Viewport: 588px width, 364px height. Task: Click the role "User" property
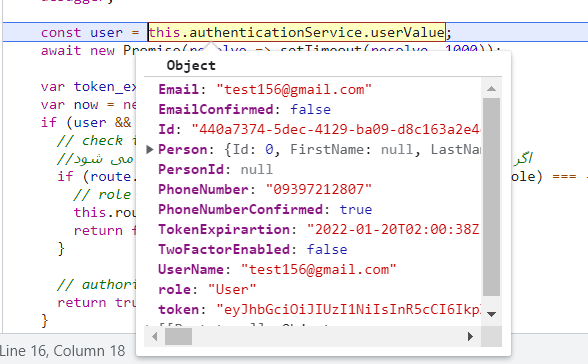[x=207, y=289]
